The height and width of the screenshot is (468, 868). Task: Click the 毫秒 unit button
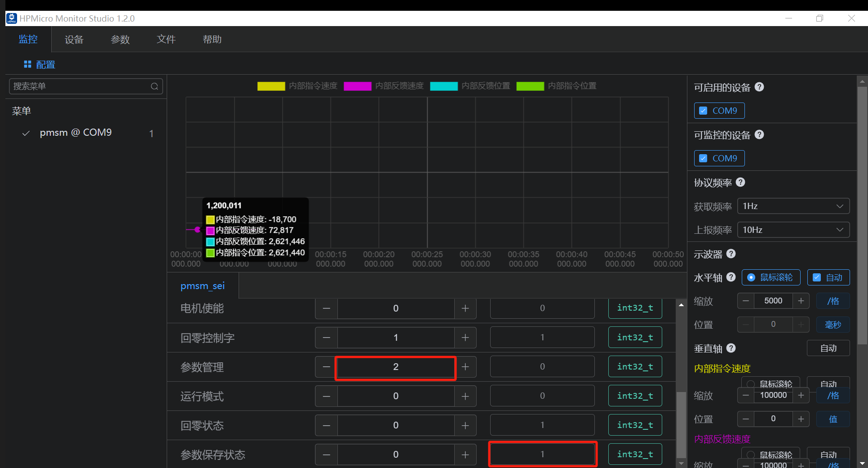click(833, 325)
